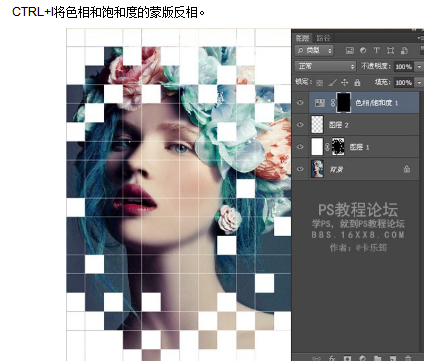The image size is (424, 361).
Task: Click the adjustment layer filter icon
Action: click(x=363, y=50)
